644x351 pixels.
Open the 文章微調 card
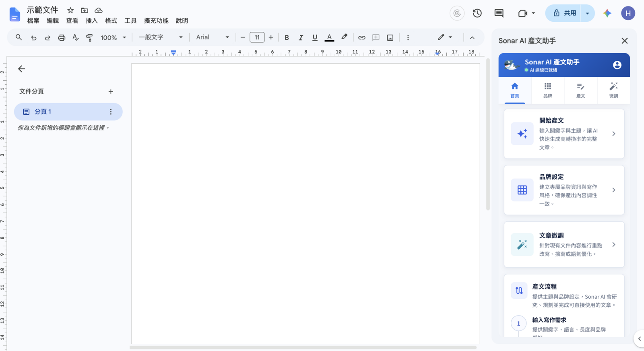[x=564, y=245]
